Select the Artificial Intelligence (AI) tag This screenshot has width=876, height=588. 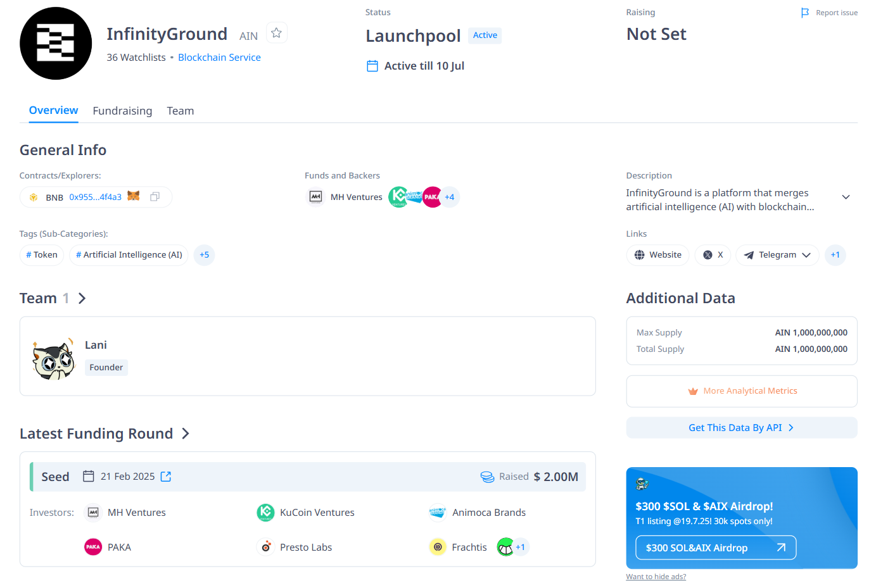coord(129,255)
